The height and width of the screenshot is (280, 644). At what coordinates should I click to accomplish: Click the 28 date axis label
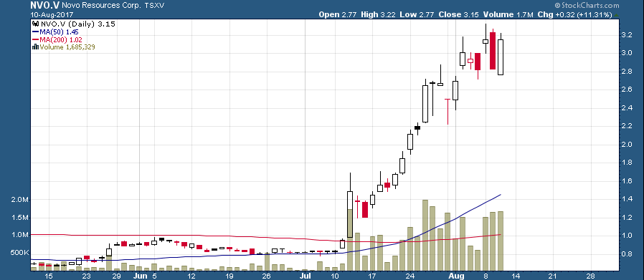click(x=590, y=276)
